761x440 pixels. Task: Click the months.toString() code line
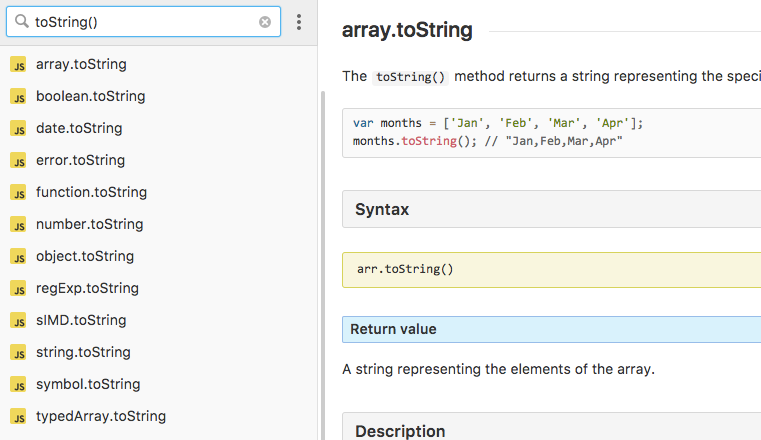[x=487, y=141]
